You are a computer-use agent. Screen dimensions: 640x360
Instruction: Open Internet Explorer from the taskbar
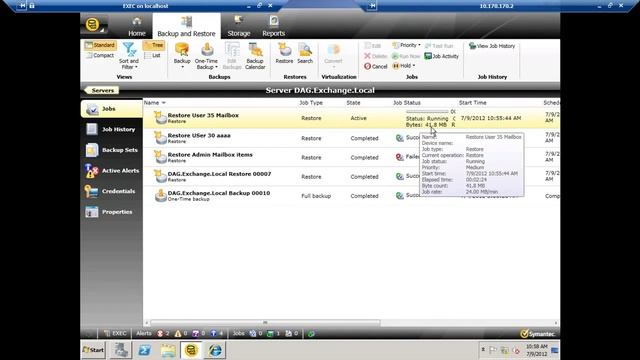pos(215,350)
